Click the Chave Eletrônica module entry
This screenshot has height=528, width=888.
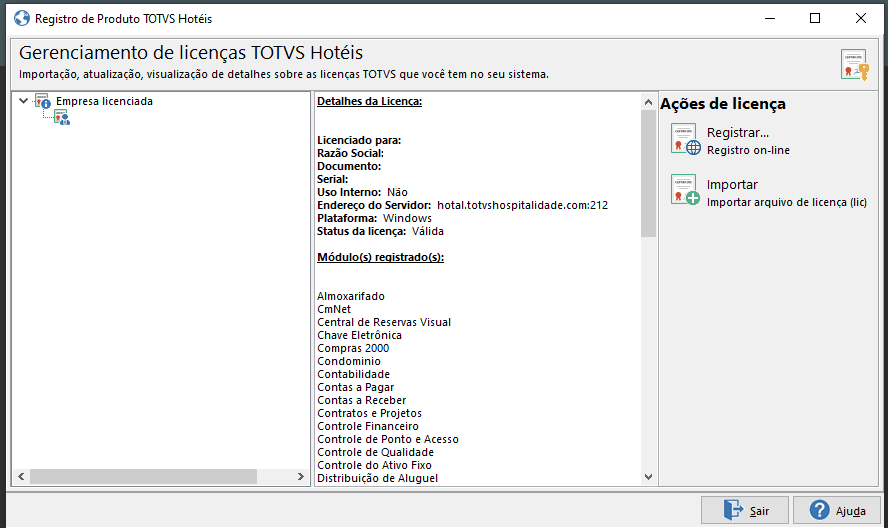click(x=360, y=335)
